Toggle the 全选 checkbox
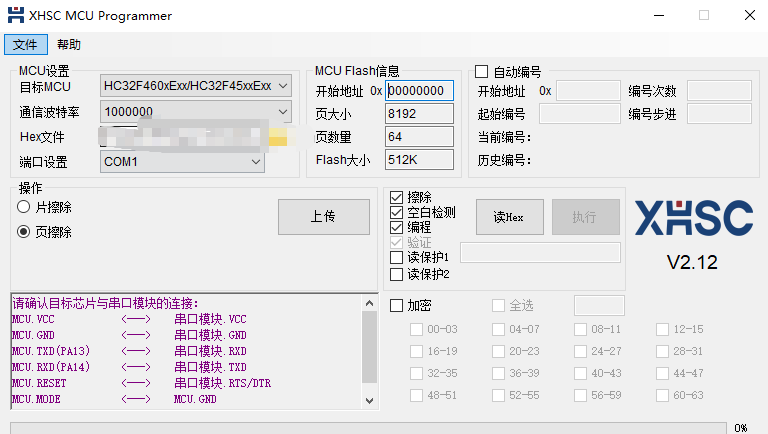This screenshot has height=434, width=768. pos(498,306)
